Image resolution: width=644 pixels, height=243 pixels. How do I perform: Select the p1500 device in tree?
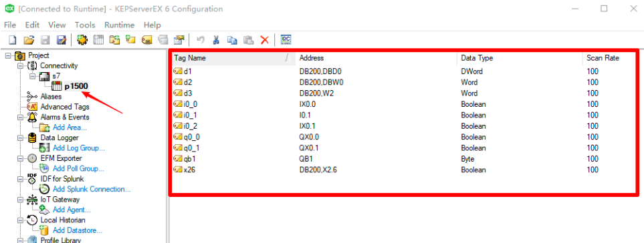click(x=76, y=87)
